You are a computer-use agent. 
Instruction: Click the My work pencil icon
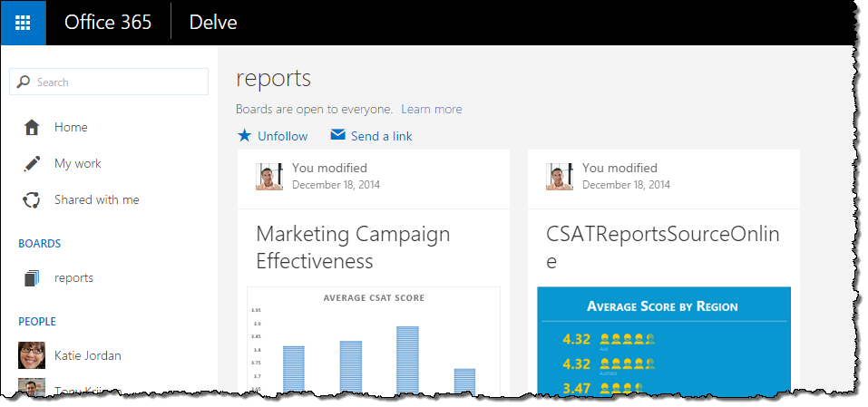(x=32, y=164)
